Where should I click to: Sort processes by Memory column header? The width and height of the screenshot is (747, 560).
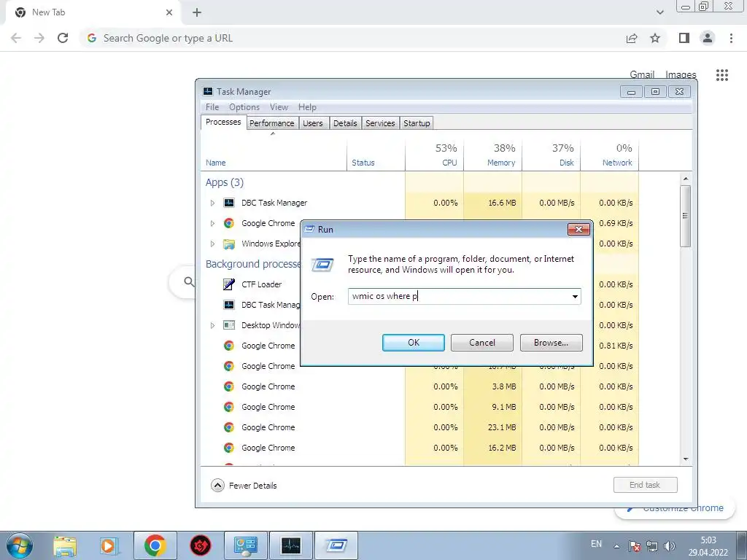492,155
